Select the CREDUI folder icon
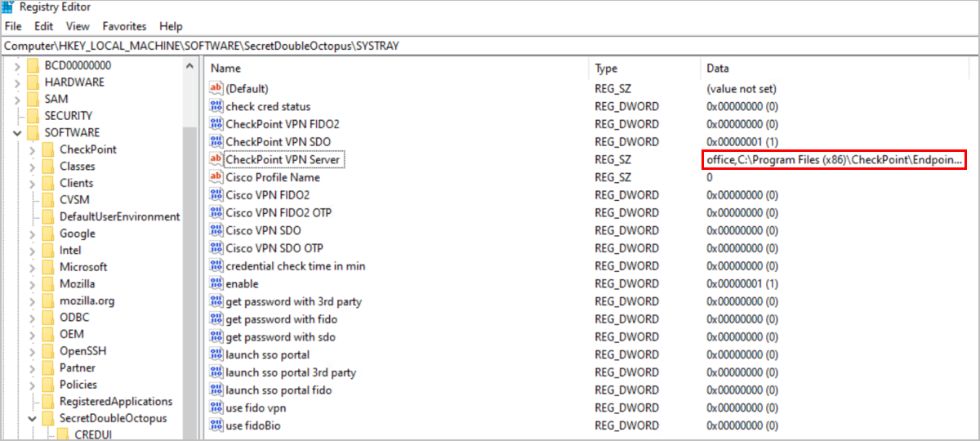 click(63, 434)
